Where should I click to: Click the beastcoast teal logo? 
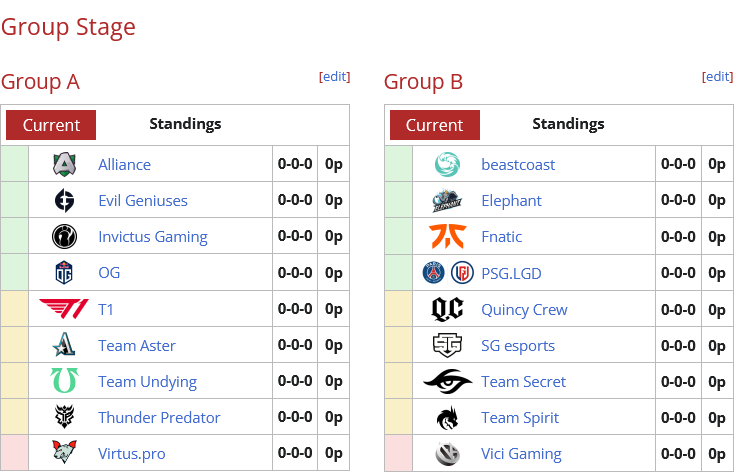pyautogui.click(x=447, y=164)
